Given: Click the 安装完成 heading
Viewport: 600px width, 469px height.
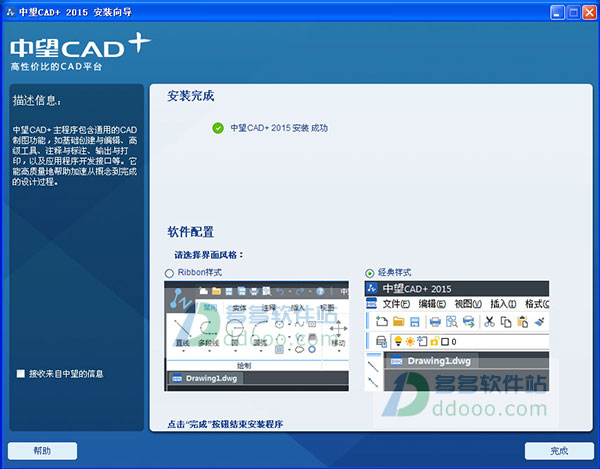Looking at the screenshot, I should [x=191, y=96].
